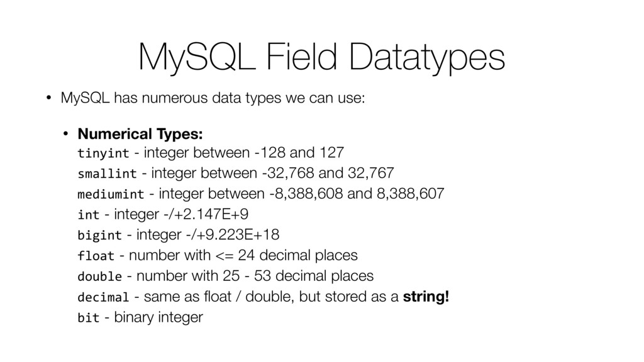Click the int keyword

[89, 215]
